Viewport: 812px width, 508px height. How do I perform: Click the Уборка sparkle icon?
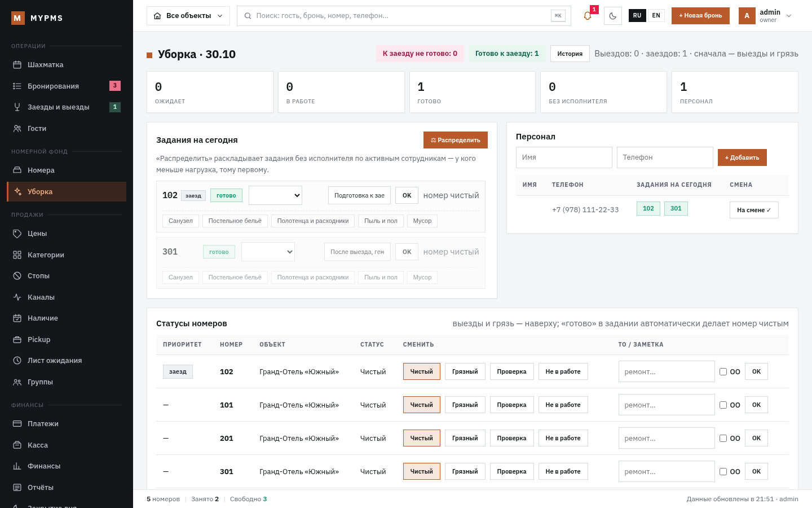(18, 191)
